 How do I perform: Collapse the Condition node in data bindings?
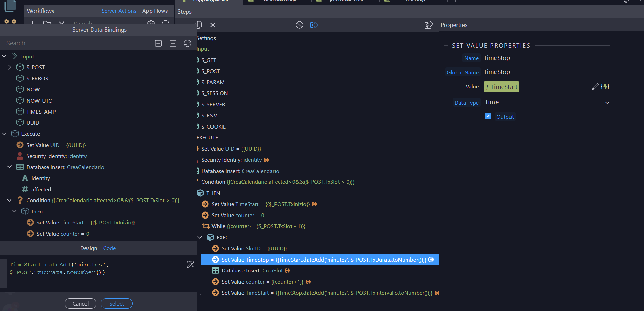[x=9, y=200]
